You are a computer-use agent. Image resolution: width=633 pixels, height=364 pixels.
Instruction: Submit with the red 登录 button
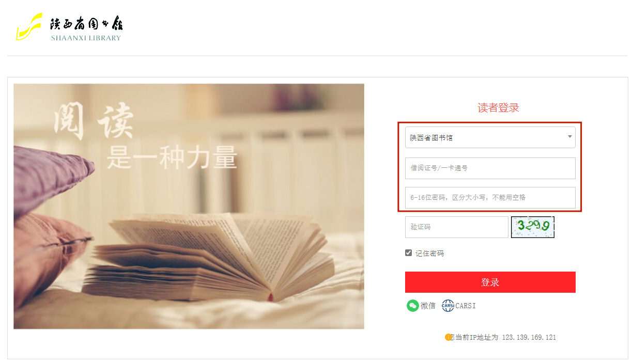click(x=490, y=282)
